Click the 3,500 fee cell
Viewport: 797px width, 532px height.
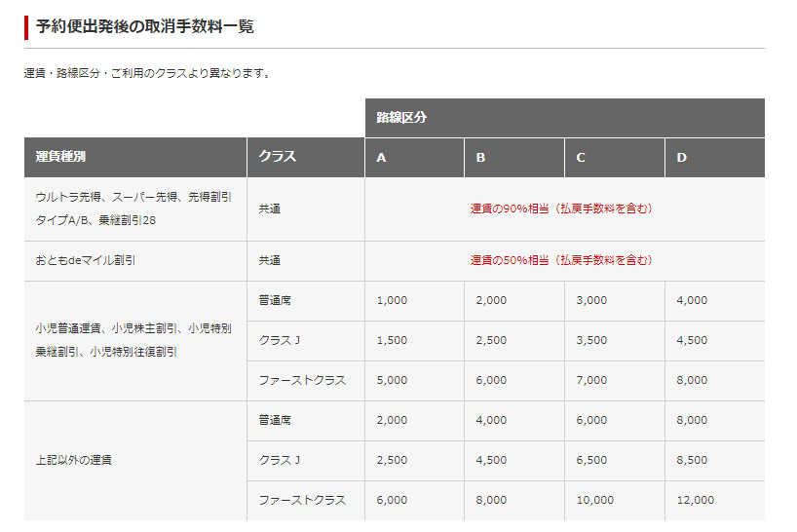pos(615,341)
